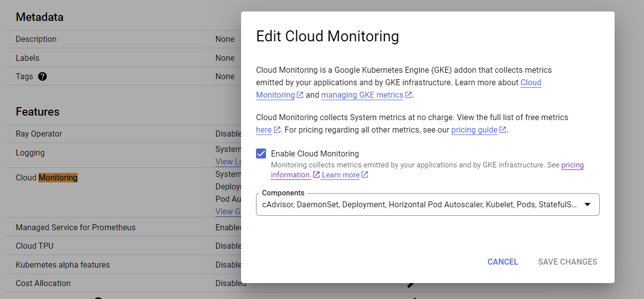Select Kubernetes alpha features row label

(x=63, y=265)
